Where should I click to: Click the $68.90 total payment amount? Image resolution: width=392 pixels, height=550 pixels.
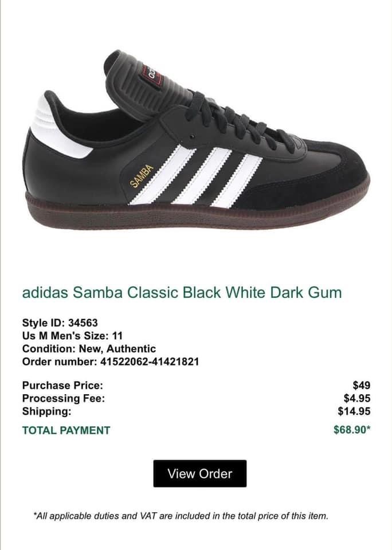pos(352,430)
